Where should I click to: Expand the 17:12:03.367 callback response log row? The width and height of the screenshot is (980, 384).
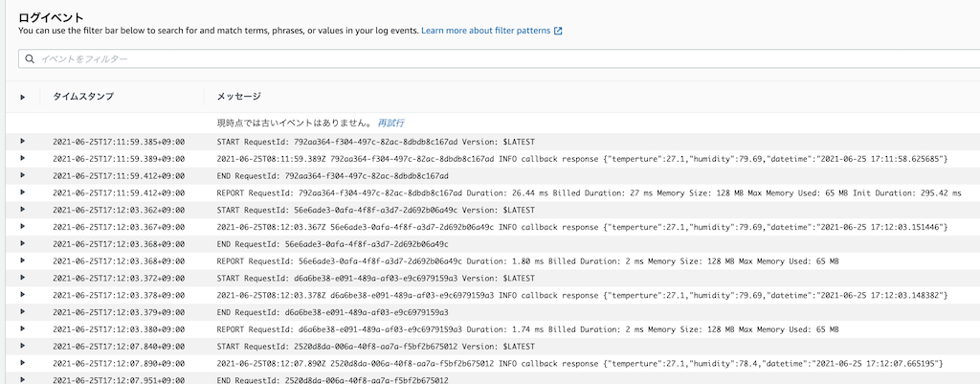pyautogui.click(x=23, y=226)
